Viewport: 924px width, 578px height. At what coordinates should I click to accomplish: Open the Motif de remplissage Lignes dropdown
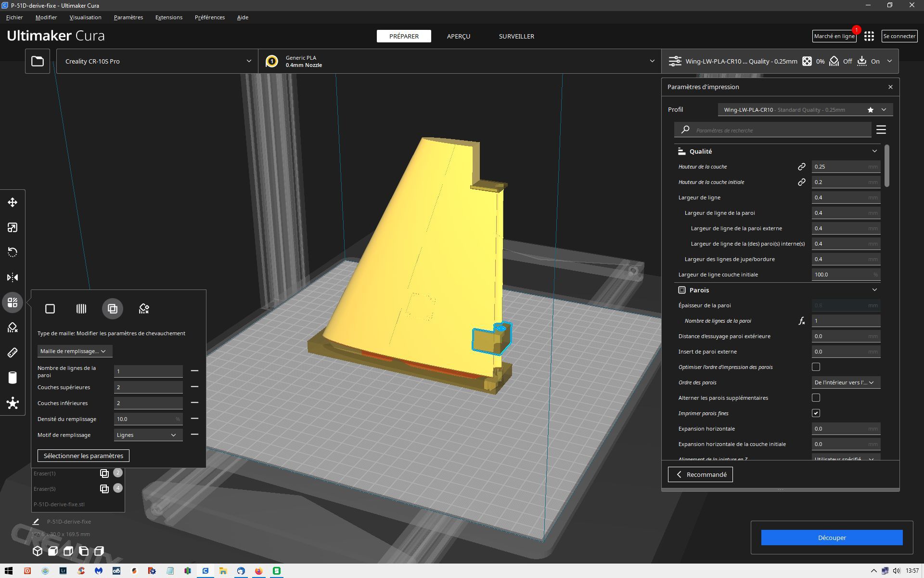[x=148, y=435]
